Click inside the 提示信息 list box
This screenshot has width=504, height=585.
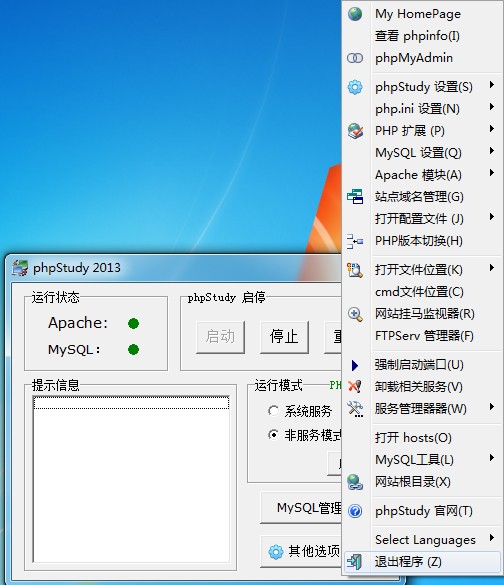point(131,479)
